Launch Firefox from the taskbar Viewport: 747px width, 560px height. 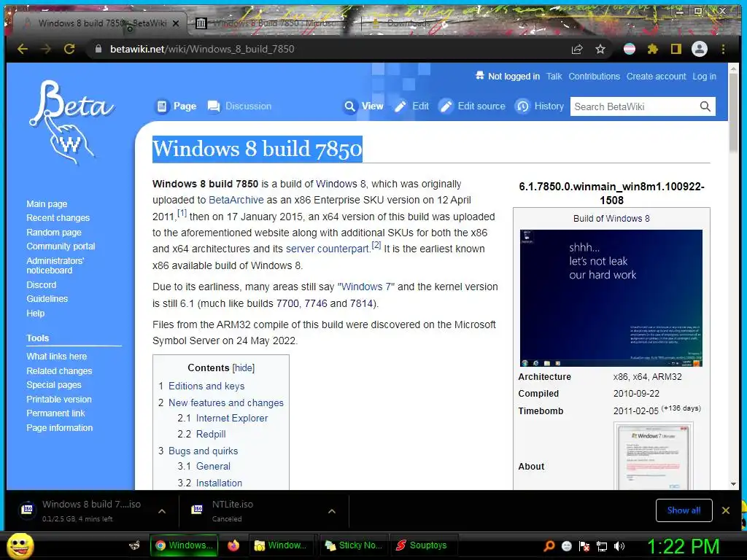(233, 545)
